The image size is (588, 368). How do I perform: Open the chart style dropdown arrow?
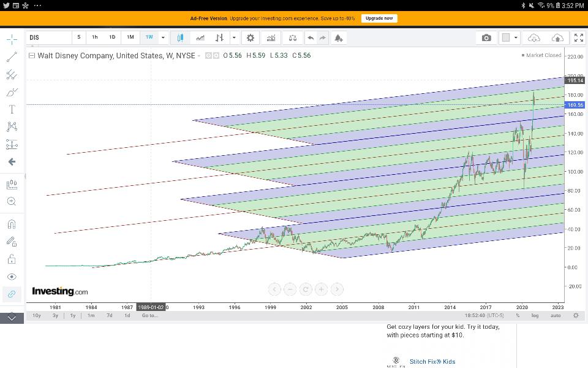(x=234, y=37)
